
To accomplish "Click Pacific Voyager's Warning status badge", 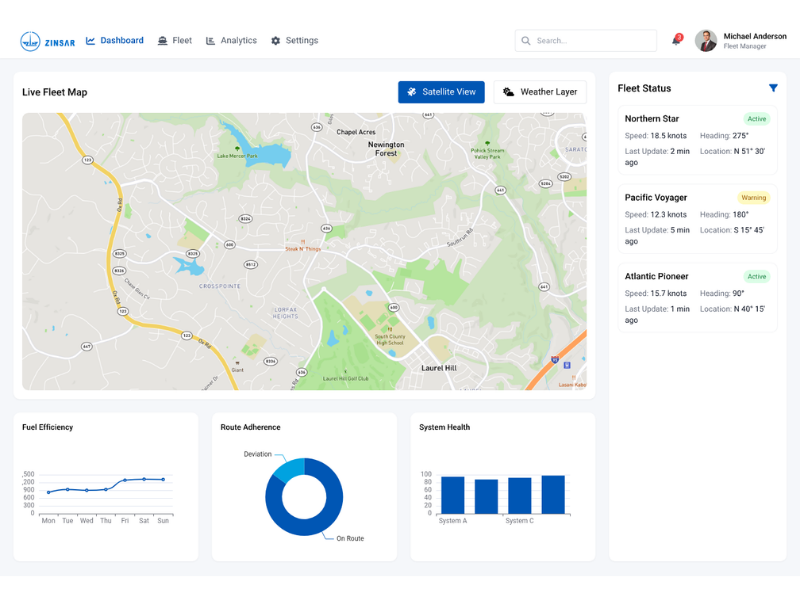I will tap(754, 197).
